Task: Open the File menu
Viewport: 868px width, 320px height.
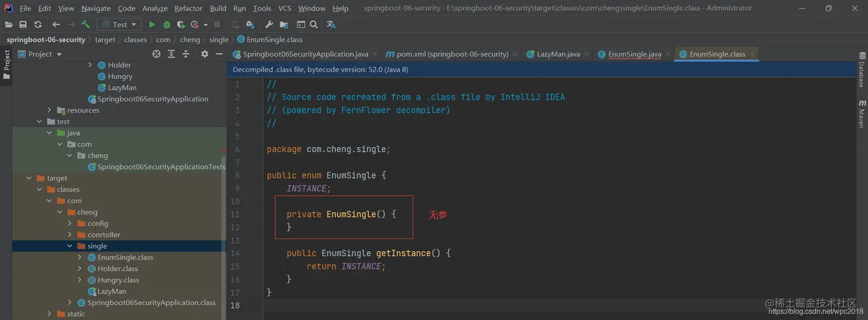Action: click(25, 8)
